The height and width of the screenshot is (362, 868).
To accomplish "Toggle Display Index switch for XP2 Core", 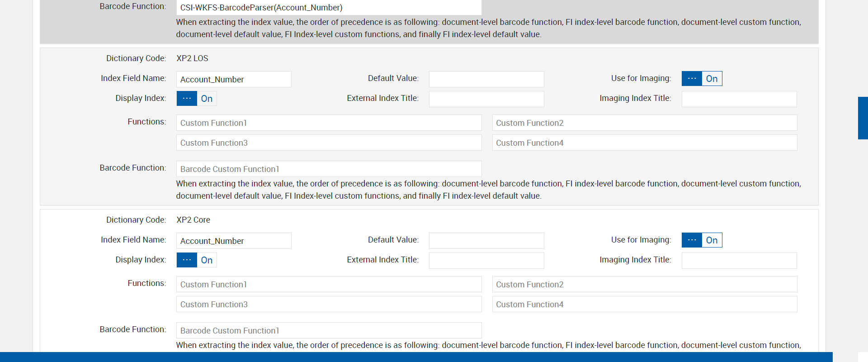I will (197, 260).
